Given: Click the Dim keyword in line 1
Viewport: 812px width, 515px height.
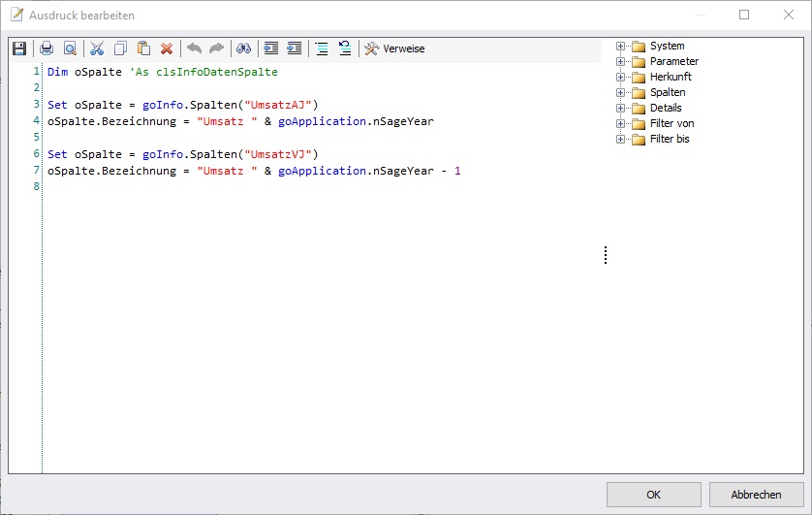Looking at the screenshot, I should (x=57, y=72).
